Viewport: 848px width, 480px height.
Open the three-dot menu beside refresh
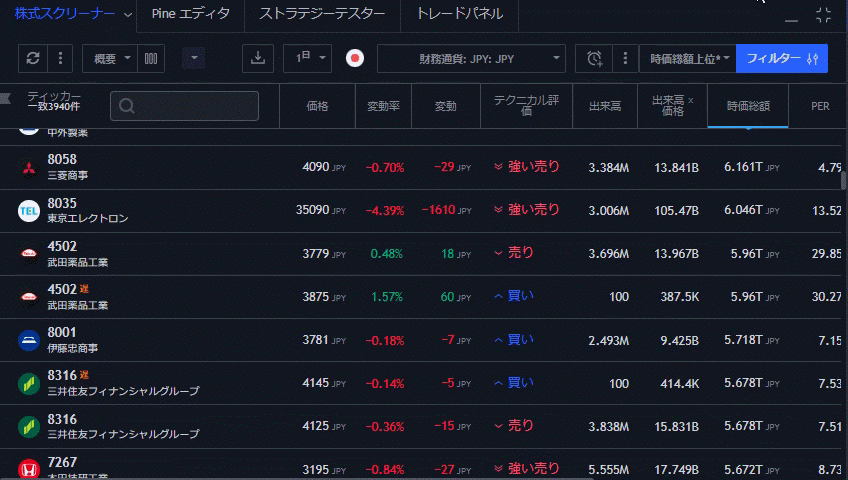click(x=60, y=58)
